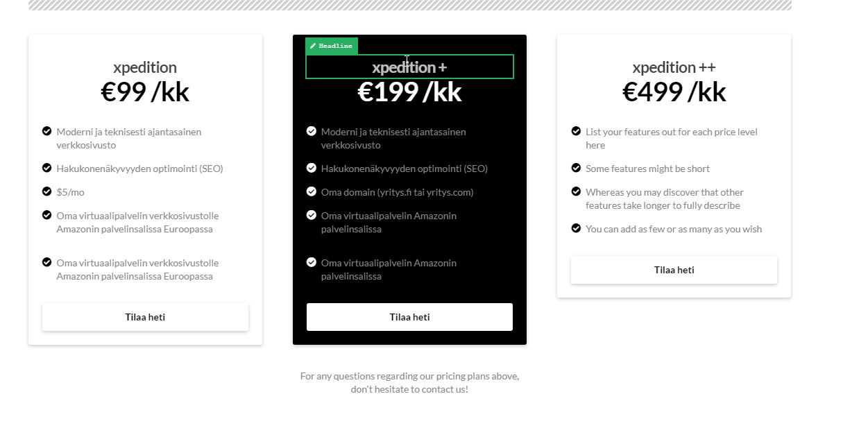
Task: Click the checkmark icon beside "$5/mo"
Action: click(47, 191)
